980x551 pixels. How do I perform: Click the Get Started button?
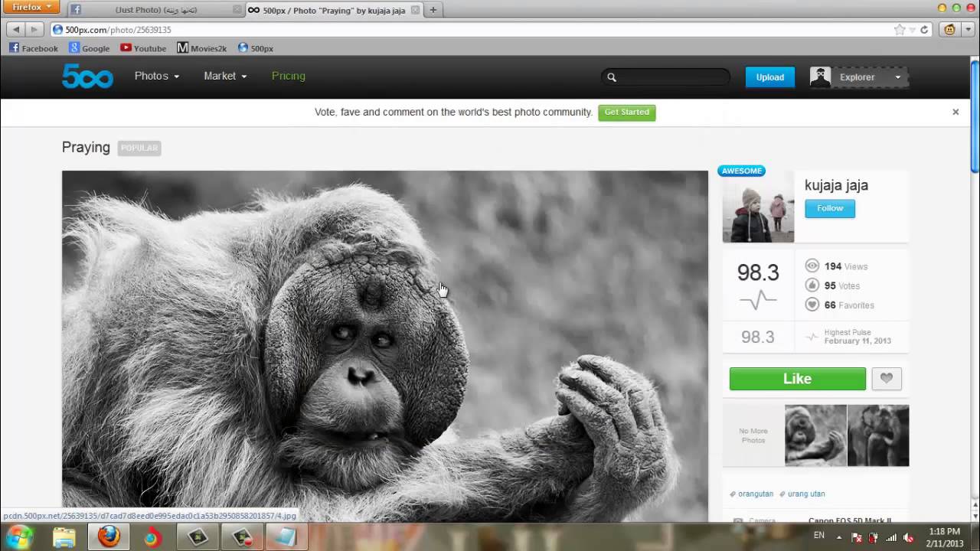[x=627, y=112]
